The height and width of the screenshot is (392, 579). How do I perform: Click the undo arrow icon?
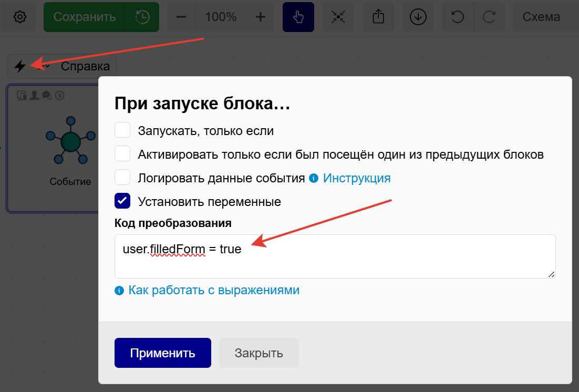pos(457,16)
